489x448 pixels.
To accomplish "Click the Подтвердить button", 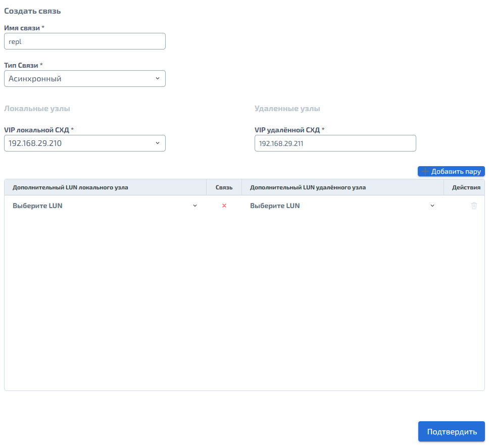I will (x=451, y=431).
